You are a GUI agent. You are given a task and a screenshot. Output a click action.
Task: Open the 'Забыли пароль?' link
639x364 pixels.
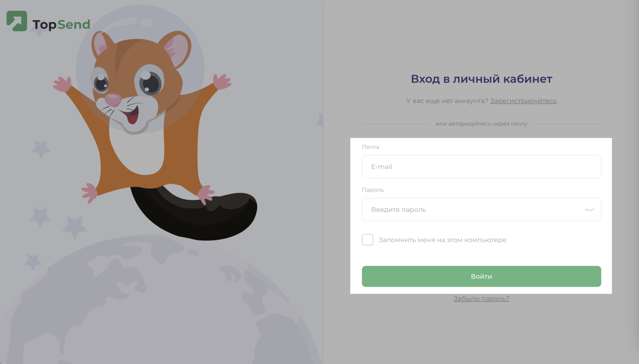[481, 299]
